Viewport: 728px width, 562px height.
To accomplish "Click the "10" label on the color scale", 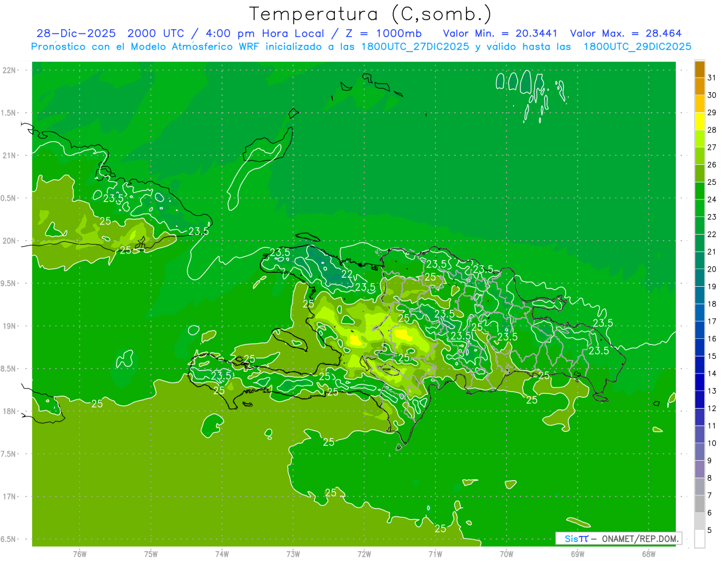I will coord(712,443).
